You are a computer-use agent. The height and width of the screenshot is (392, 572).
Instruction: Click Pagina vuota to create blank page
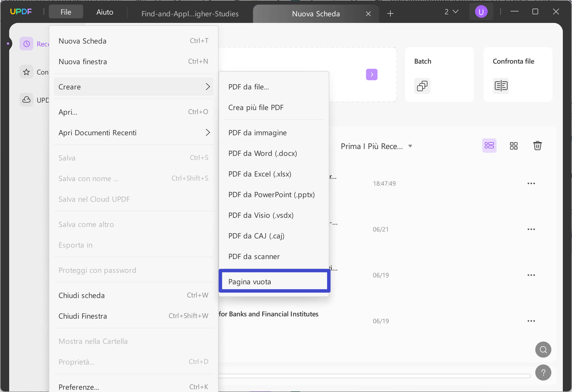tap(274, 282)
